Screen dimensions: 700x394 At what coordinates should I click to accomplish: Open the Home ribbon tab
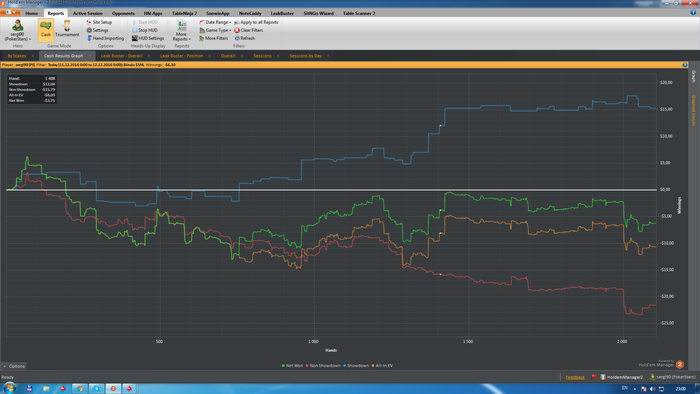point(32,13)
